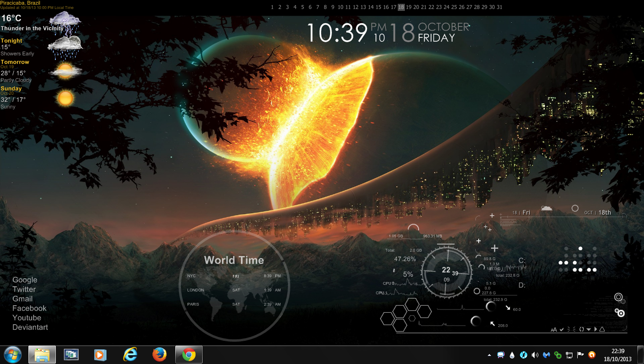Image resolution: width=644 pixels, height=364 pixels.
Task: Open the C: drive label
Action: tap(522, 261)
